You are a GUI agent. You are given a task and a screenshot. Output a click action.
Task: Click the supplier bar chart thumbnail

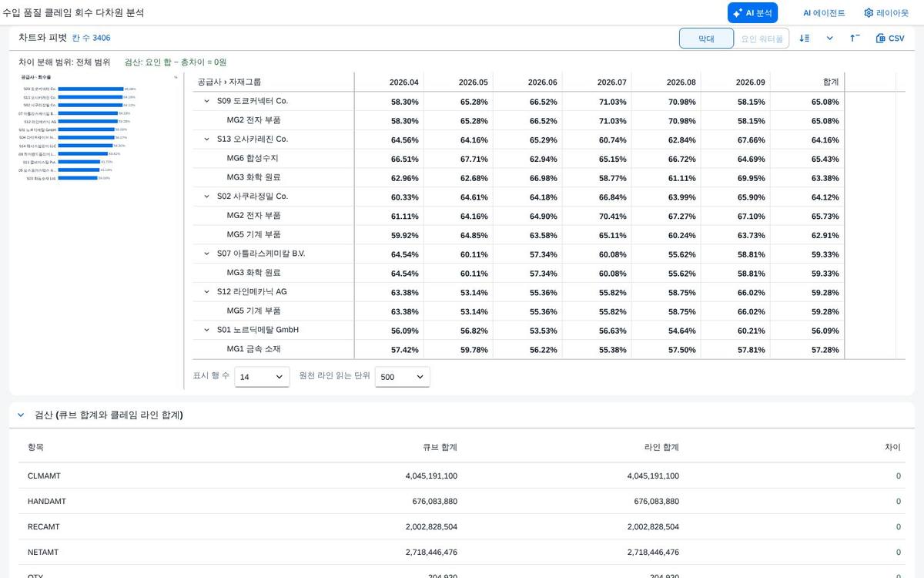[99, 127]
